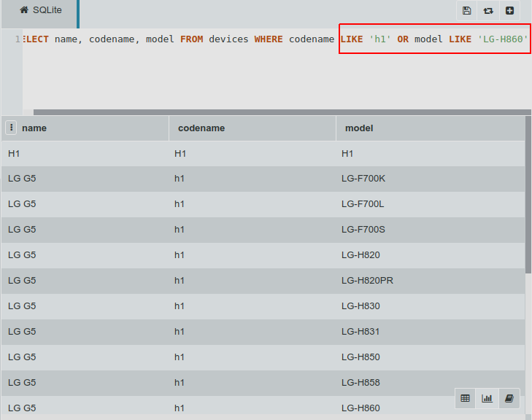Select the uppercase H1 codename cell

pos(252,154)
